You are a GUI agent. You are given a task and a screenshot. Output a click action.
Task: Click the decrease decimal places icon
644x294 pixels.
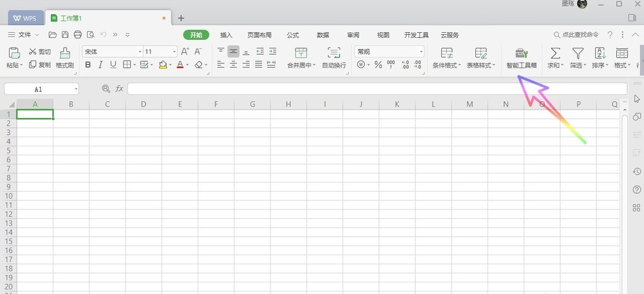tap(417, 64)
